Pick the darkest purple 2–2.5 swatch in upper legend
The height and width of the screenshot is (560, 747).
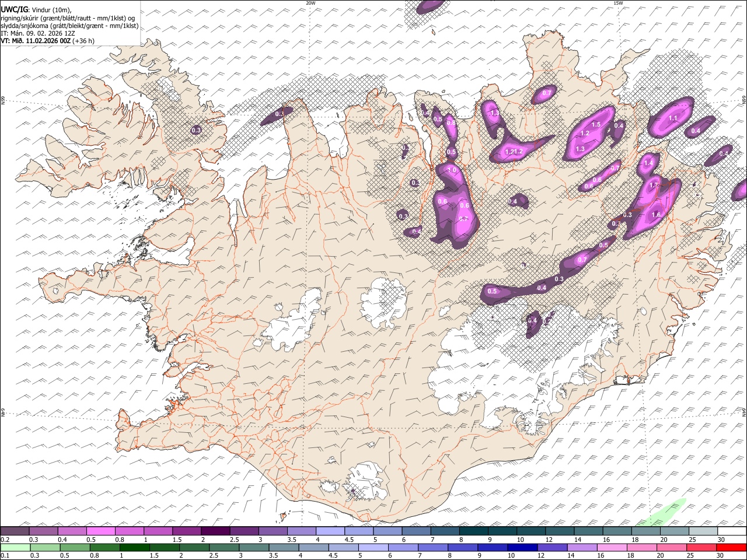pos(215,531)
